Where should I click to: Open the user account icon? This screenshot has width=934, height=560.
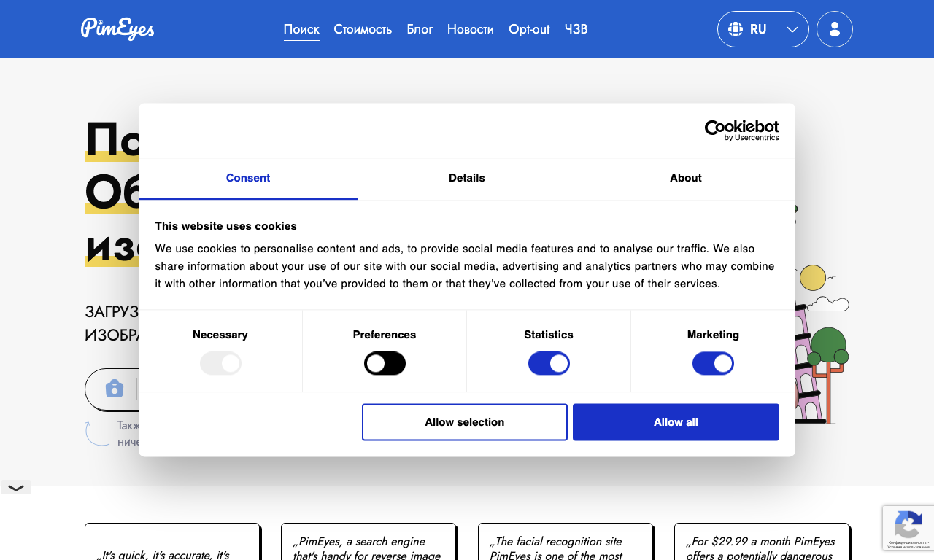(835, 29)
